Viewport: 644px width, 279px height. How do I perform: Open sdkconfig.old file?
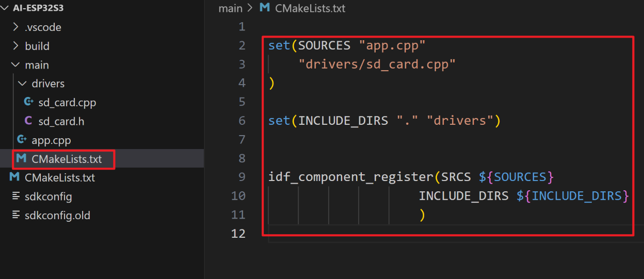point(57,216)
